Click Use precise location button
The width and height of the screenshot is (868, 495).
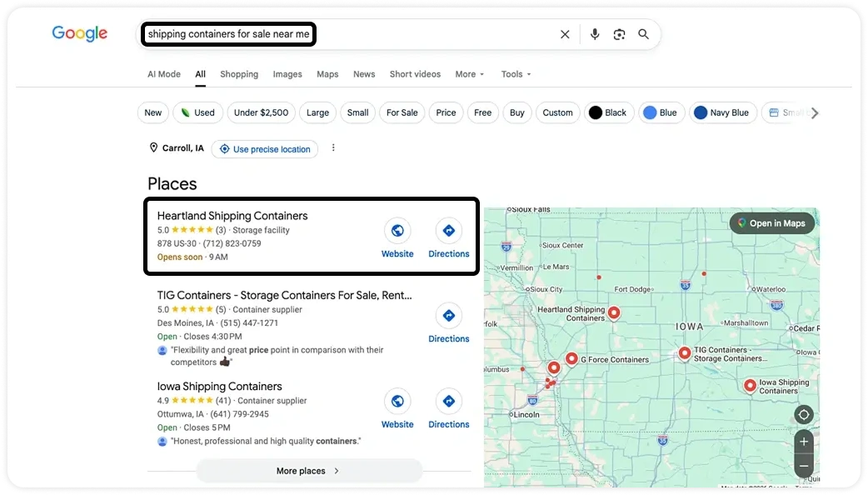tap(265, 149)
